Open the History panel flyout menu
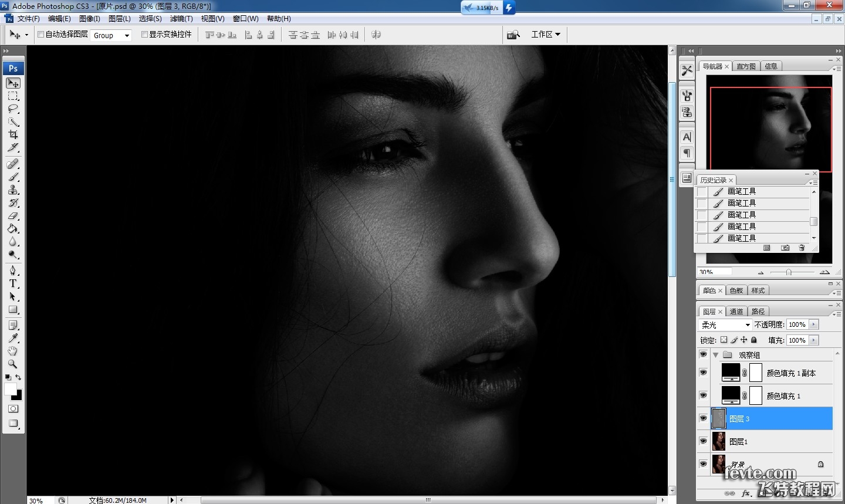 (813, 182)
